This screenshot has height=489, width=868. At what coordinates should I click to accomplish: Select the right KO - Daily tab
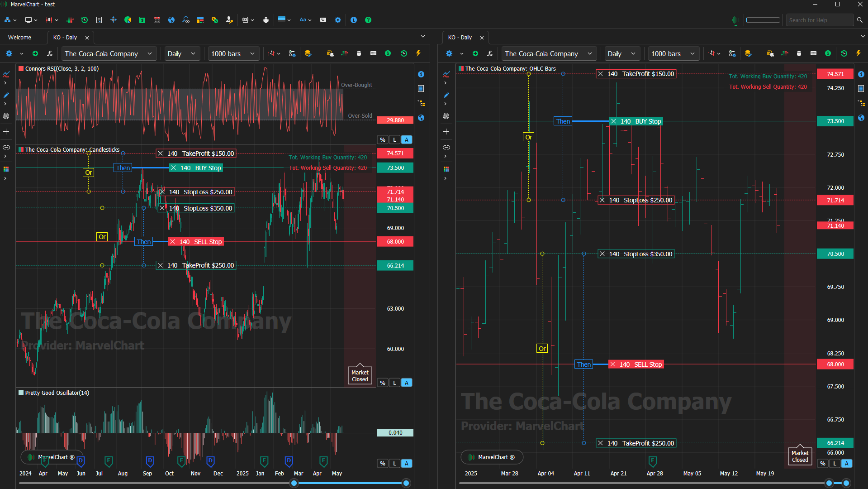[x=460, y=38]
